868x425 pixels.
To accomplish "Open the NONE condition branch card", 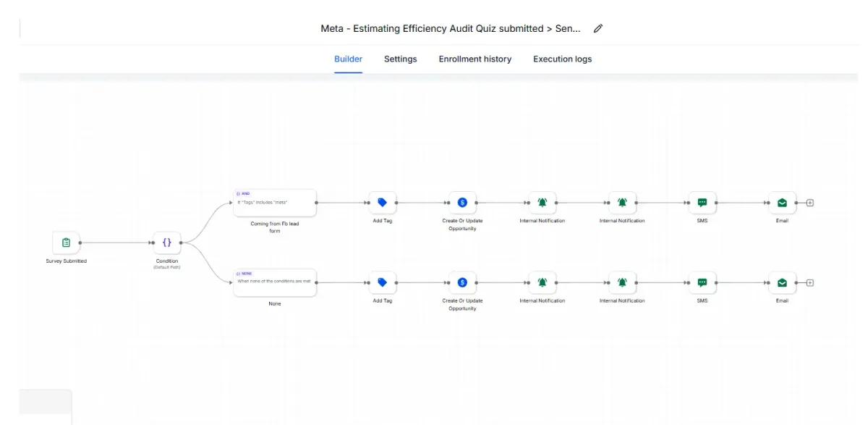I will [x=275, y=282].
